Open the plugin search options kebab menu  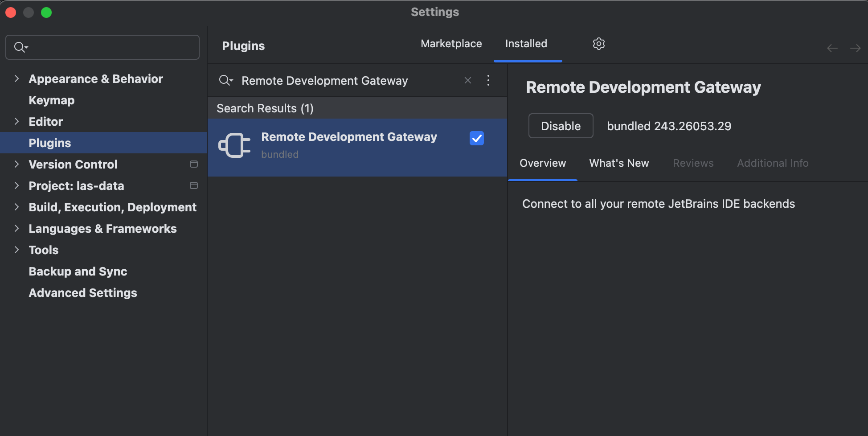[x=488, y=80]
